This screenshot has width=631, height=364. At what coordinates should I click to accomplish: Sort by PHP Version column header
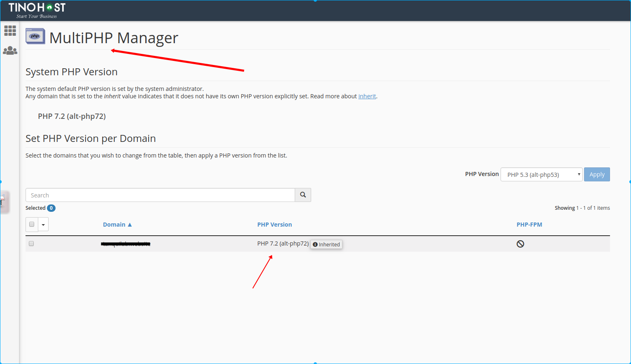click(x=275, y=225)
